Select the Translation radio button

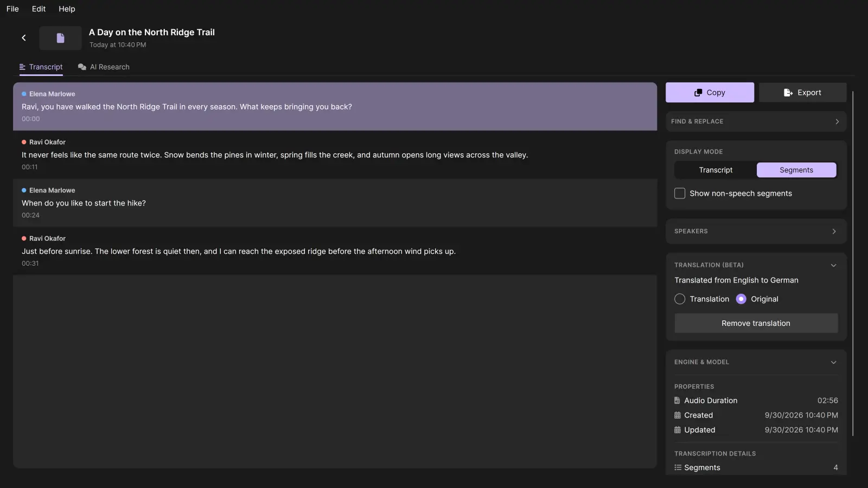tap(680, 299)
